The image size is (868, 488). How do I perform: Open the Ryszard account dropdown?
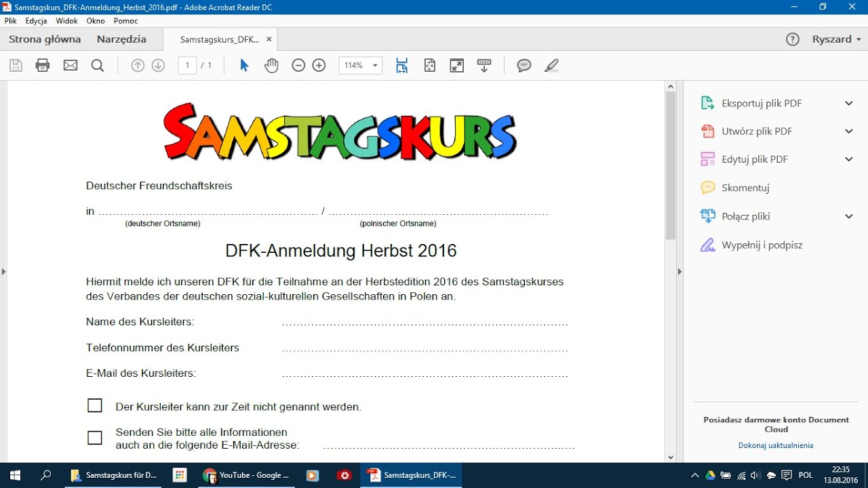click(837, 39)
